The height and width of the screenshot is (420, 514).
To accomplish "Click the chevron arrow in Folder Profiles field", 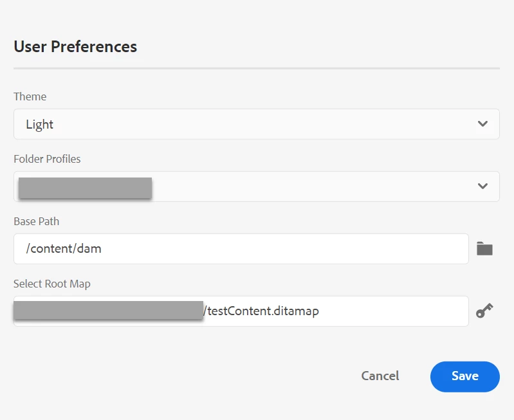I will point(483,187).
